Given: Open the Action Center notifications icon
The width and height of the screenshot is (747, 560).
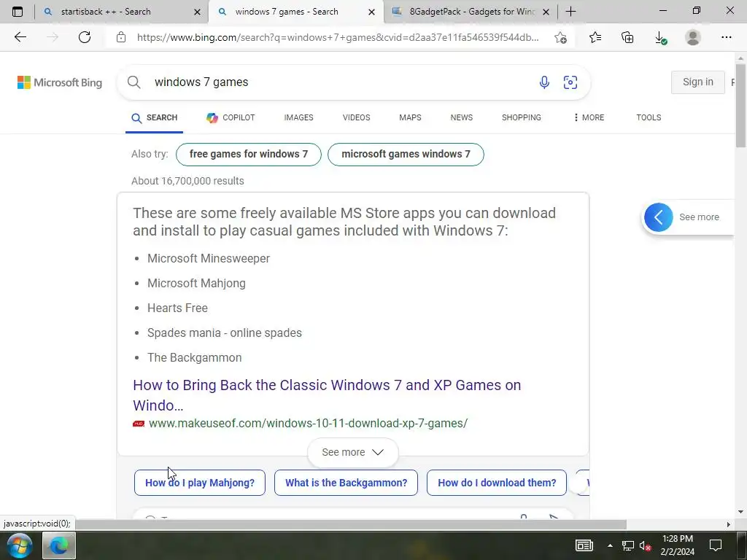Looking at the screenshot, I should 716,545.
